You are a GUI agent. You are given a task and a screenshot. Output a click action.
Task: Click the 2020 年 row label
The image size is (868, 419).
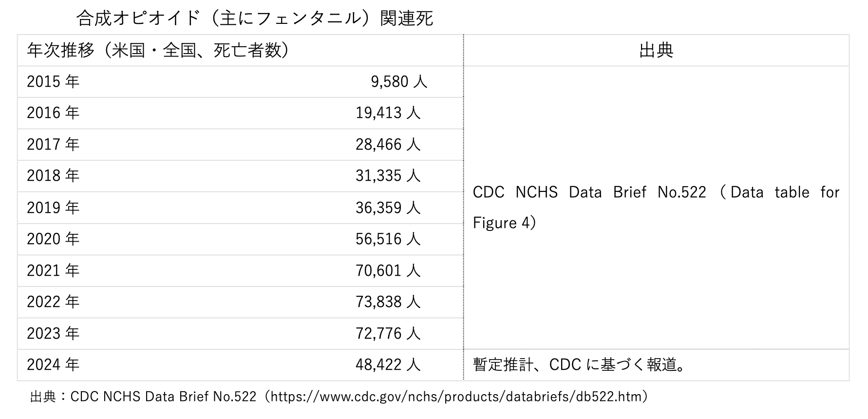pyautogui.click(x=53, y=239)
